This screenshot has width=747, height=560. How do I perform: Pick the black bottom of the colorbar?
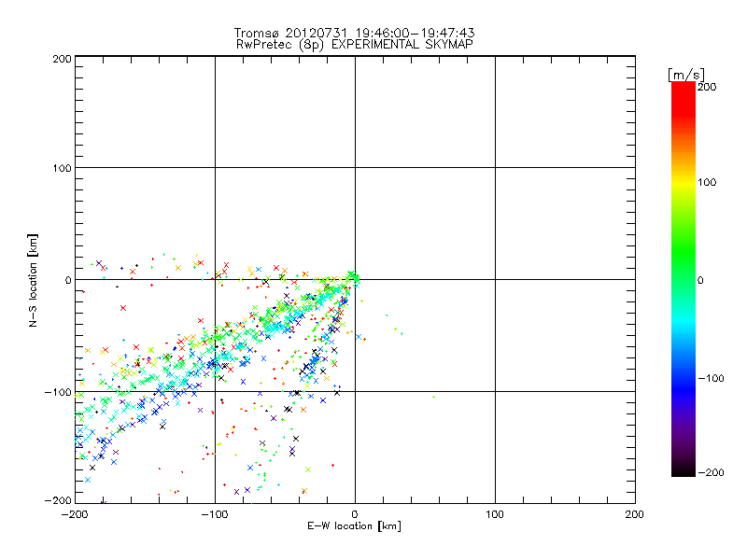684,471
